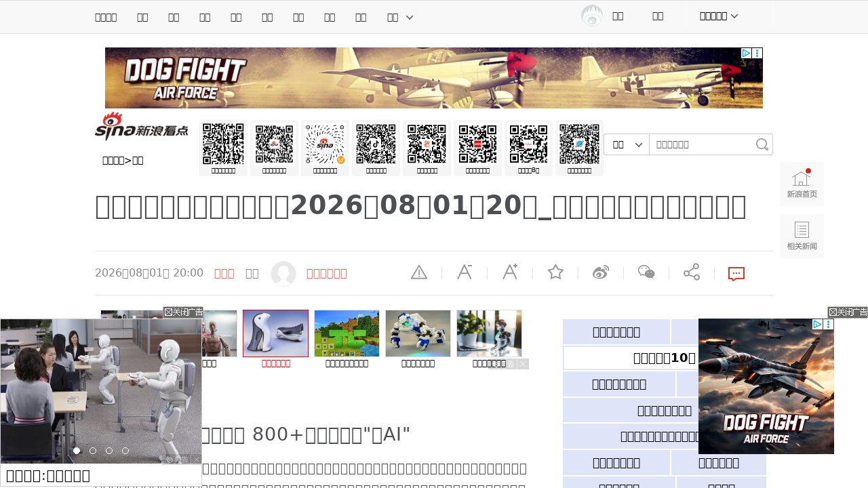
Task: Select the fourth carousel dot on robot ad
Action: (125, 451)
